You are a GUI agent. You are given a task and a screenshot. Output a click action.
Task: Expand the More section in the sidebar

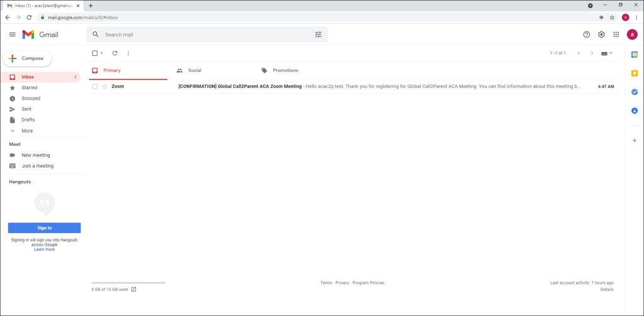tap(27, 131)
